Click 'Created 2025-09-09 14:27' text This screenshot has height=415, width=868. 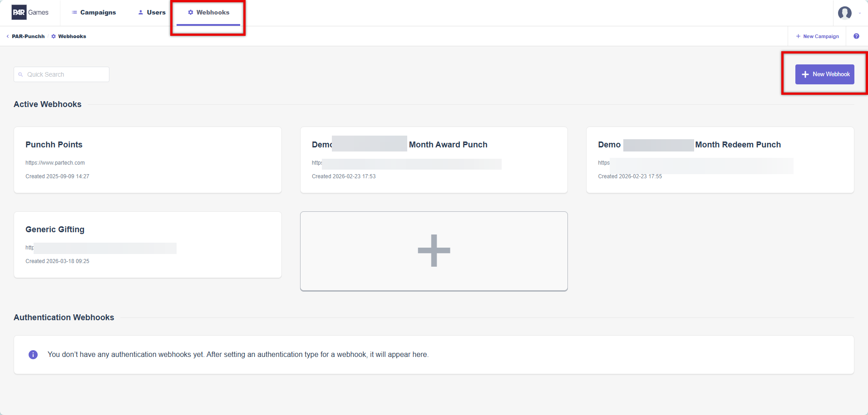coord(57,176)
